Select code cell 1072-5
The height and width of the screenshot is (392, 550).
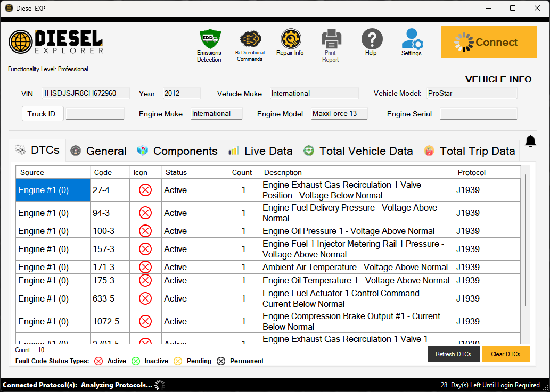(x=110, y=321)
